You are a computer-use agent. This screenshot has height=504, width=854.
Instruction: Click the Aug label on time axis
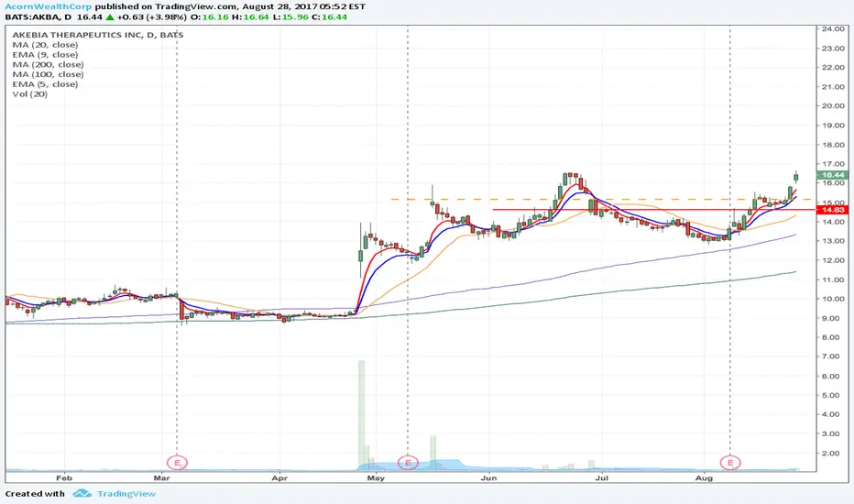coord(705,477)
